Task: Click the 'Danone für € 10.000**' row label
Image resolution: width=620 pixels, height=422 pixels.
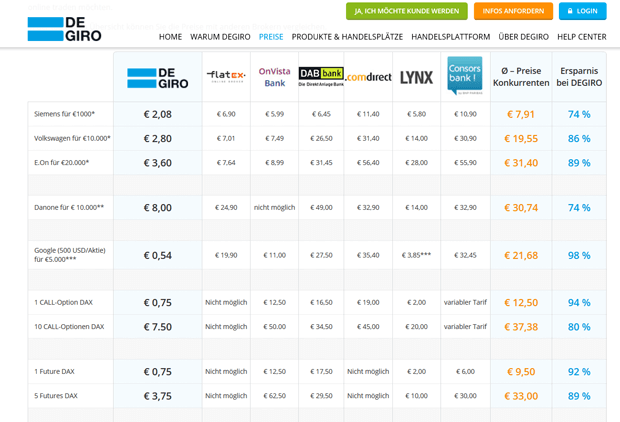Action: coord(69,207)
